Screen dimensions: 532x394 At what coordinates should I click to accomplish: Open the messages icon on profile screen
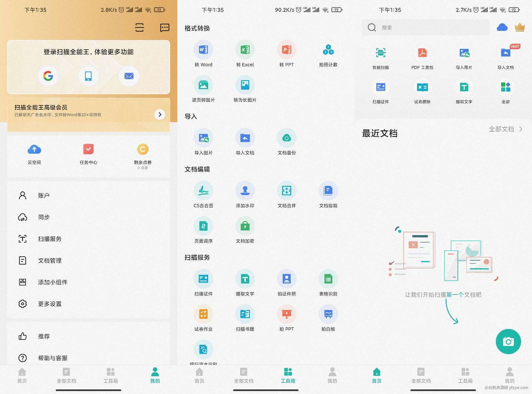(x=165, y=28)
